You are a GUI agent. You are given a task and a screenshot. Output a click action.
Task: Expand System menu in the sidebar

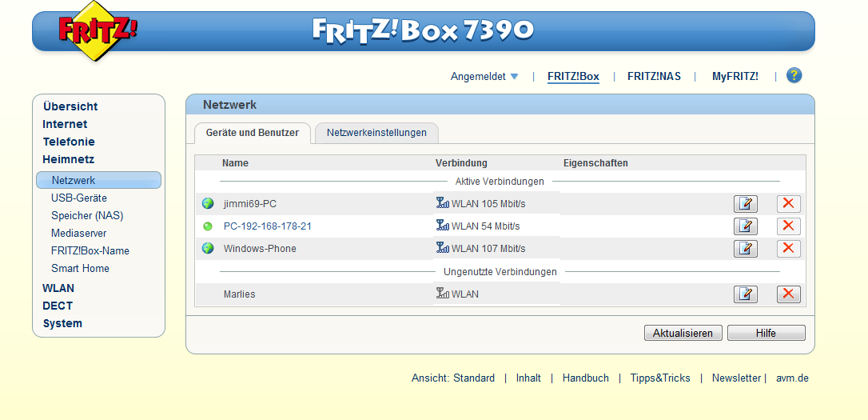point(62,323)
